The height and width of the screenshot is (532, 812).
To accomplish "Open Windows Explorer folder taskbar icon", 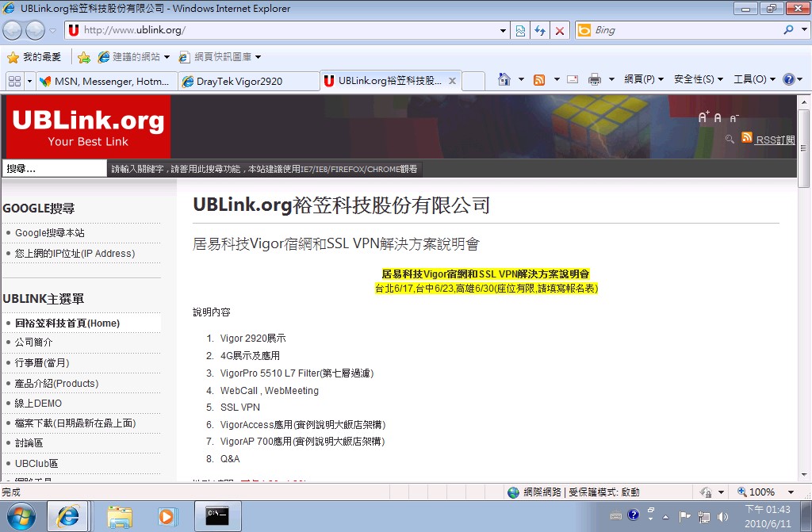I will click(120, 517).
